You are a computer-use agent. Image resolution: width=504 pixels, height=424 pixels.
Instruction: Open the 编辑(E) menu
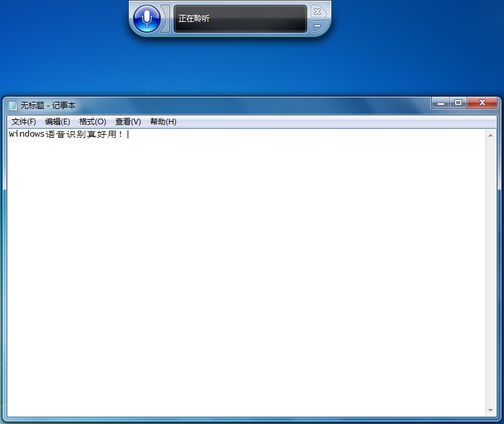[x=57, y=122]
